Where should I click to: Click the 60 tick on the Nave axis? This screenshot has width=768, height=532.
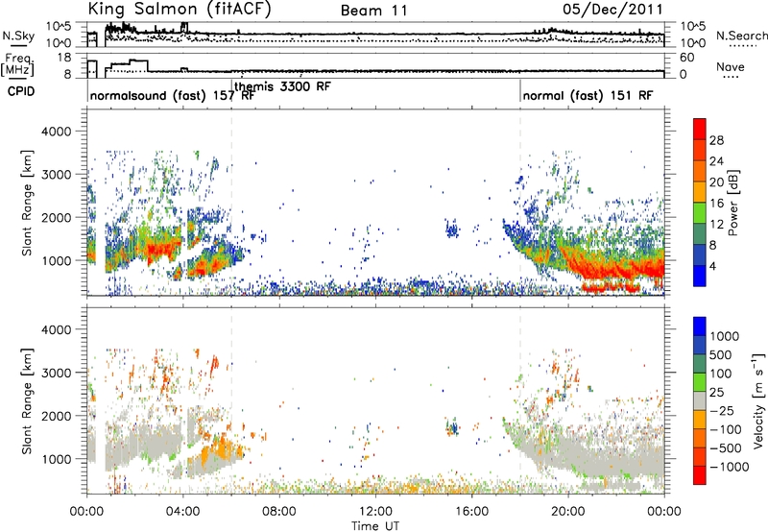[x=686, y=58]
